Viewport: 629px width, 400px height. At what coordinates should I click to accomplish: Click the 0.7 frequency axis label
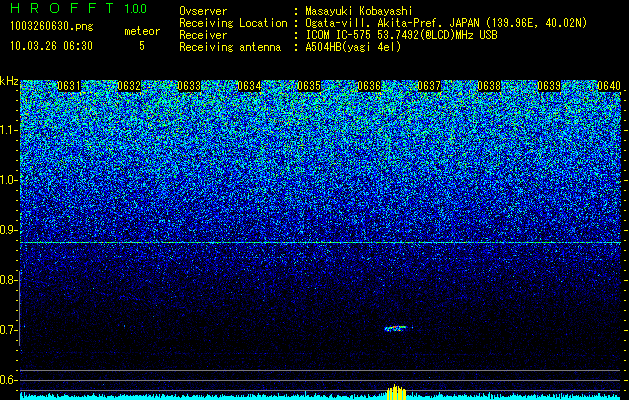[9, 330]
